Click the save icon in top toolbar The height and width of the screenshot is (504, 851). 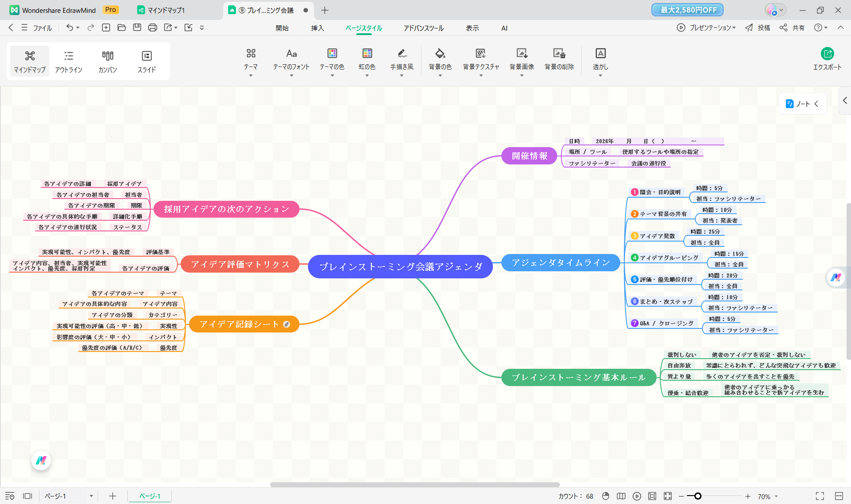point(137,27)
